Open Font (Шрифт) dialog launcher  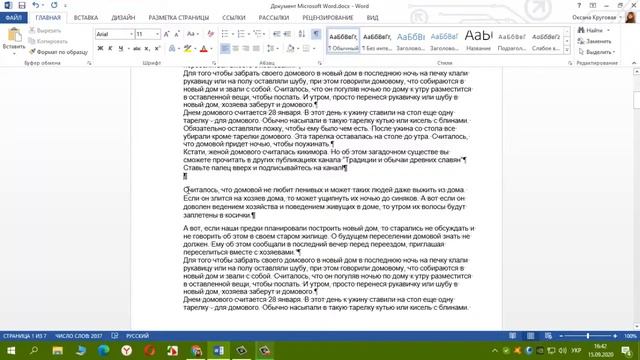coord(213,63)
